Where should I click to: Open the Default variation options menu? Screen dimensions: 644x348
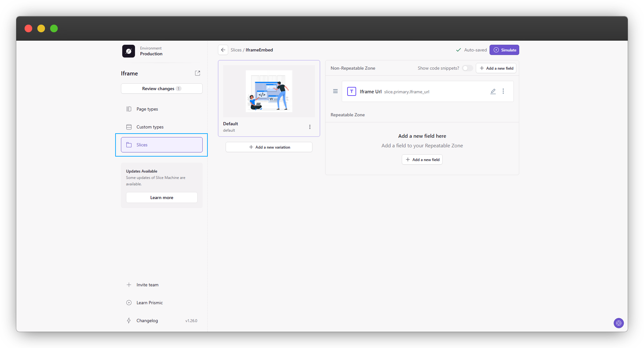310,127
